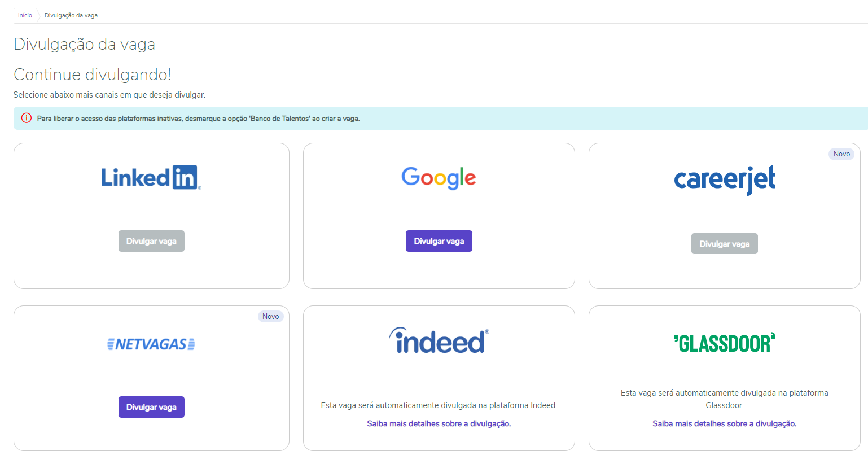Click the Glassdoor logo
This screenshot has height=455, width=868.
(x=724, y=343)
